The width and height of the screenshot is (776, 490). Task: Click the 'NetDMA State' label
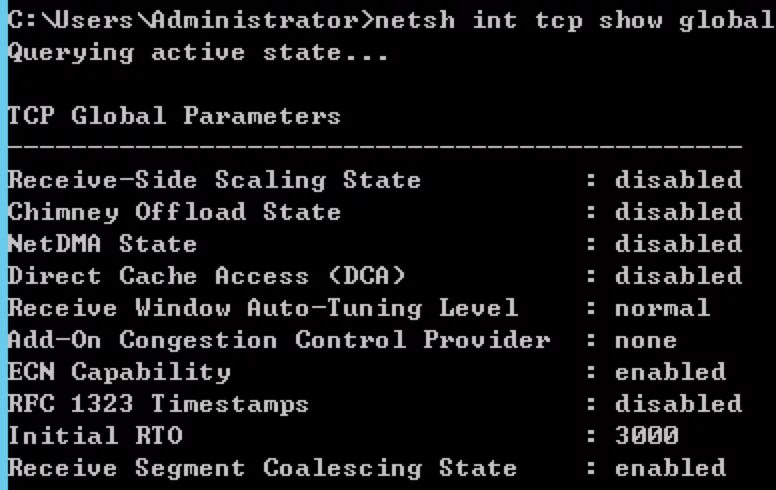[102, 244]
